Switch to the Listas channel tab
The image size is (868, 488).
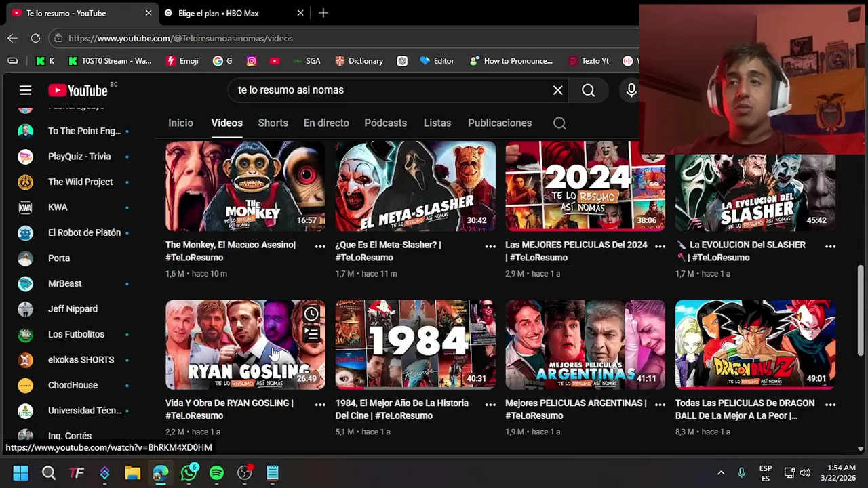tap(437, 123)
